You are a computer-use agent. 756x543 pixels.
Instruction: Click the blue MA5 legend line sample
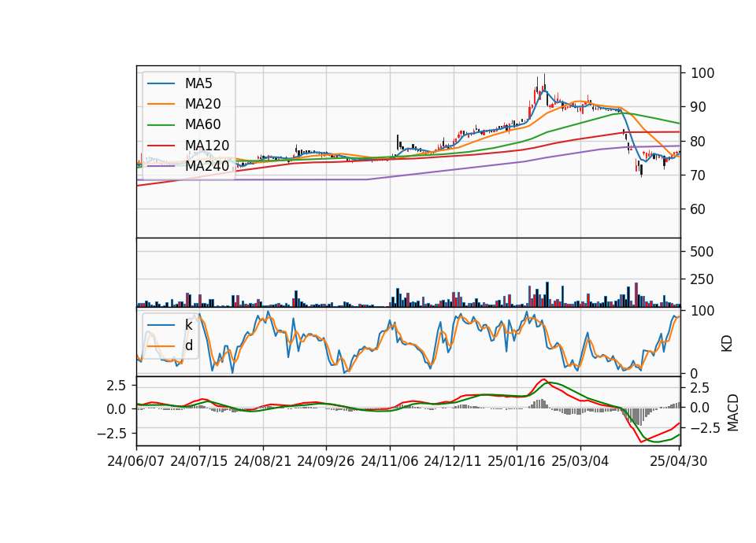[161, 84]
